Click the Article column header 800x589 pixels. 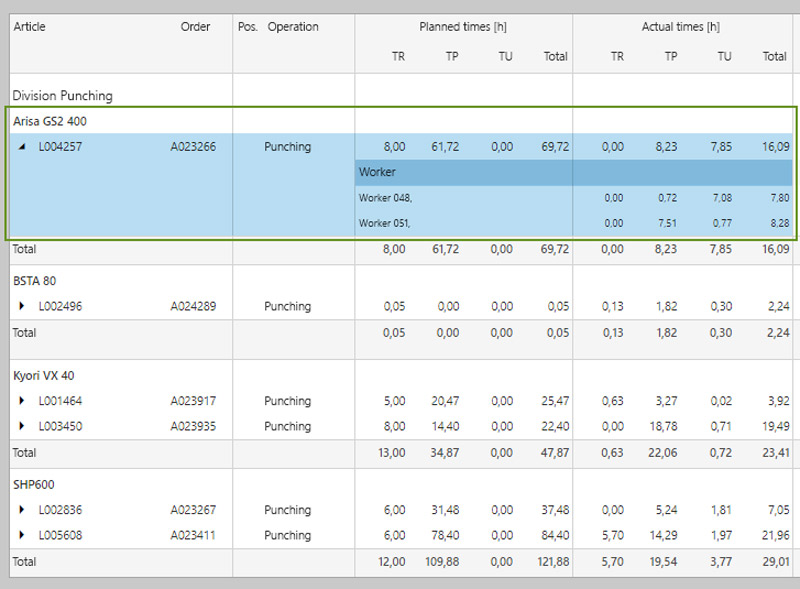(x=29, y=27)
